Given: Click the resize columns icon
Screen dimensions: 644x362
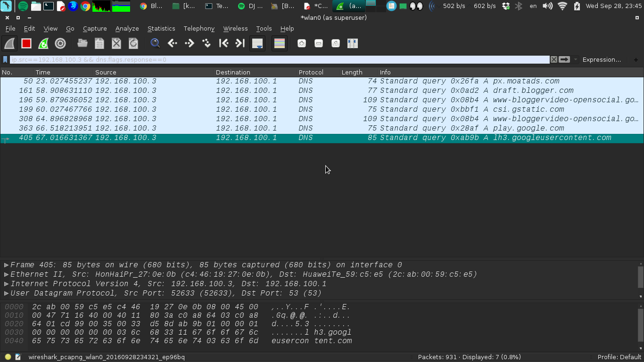Looking at the screenshot, I should coord(353,43).
